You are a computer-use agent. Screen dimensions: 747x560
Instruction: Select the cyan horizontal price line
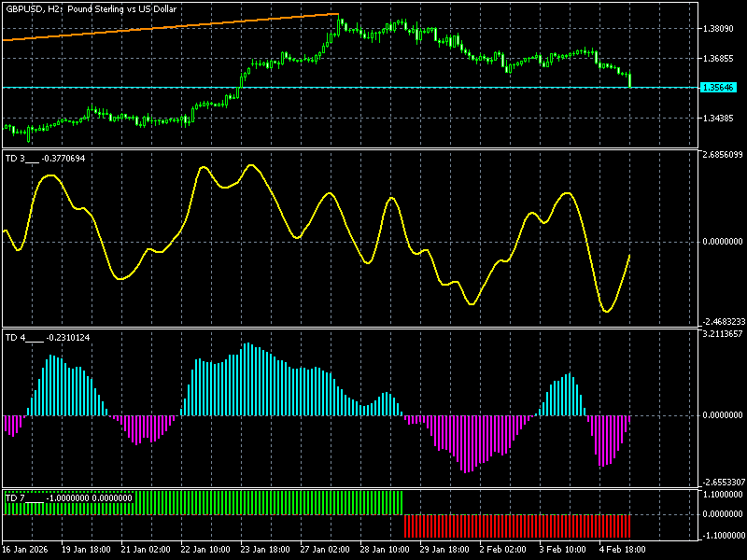351,88
